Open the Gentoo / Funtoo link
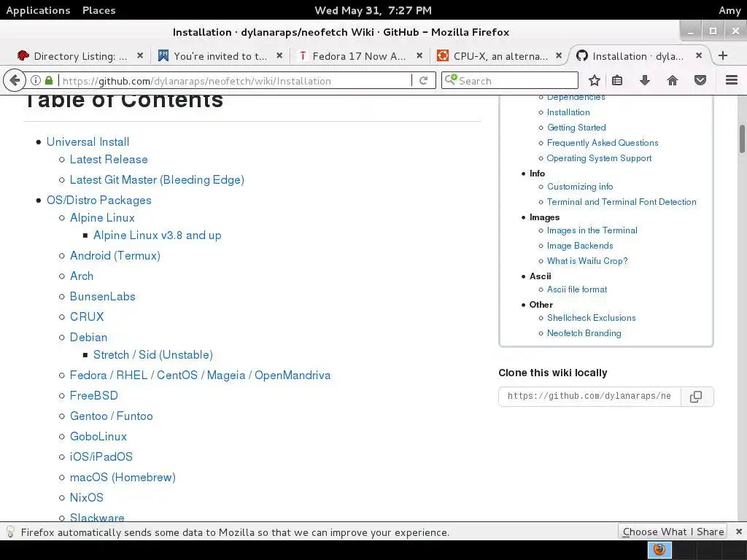This screenshot has width=747, height=560. pos(111,416)
